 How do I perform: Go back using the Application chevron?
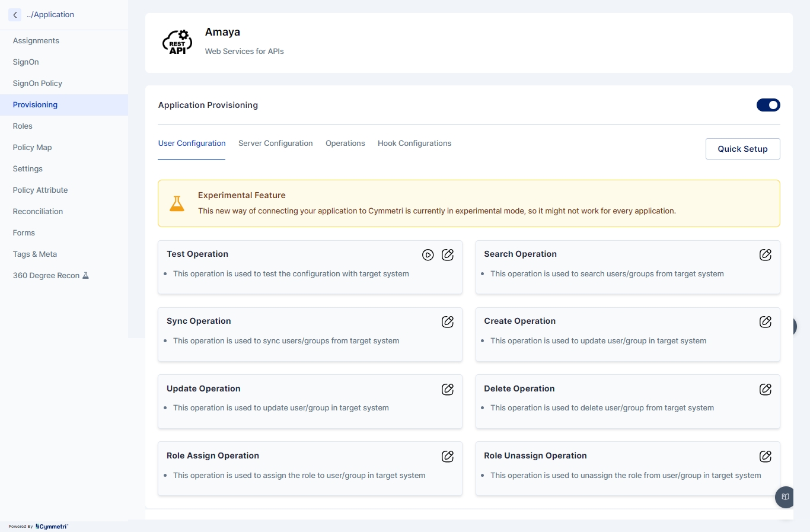(x=15, y=15)
